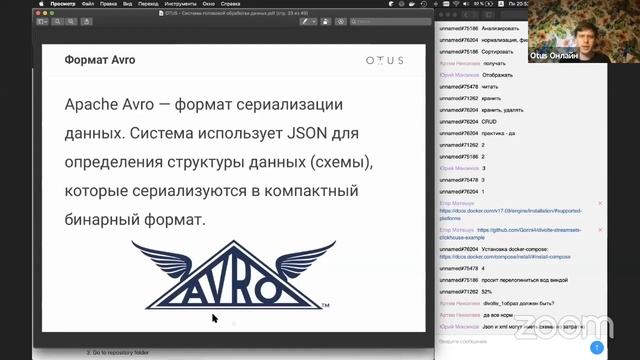Screen dimensions: 640x360
Task: Open the Переход menu
Action: pyautogui.click(x=148, y=4)
